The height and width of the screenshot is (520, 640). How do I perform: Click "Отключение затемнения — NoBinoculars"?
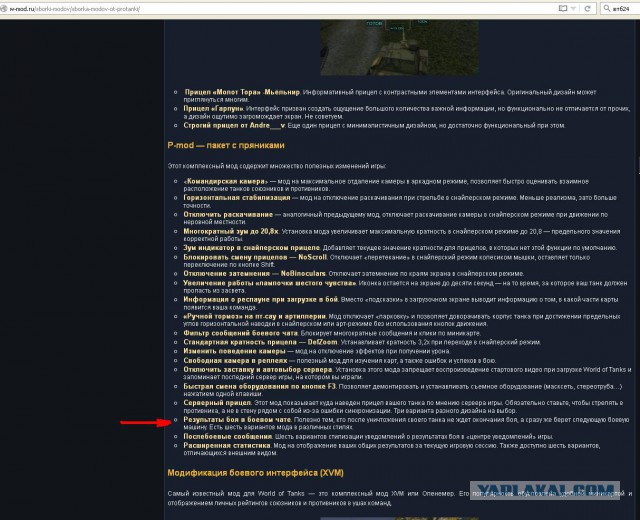tap(254, 273)
